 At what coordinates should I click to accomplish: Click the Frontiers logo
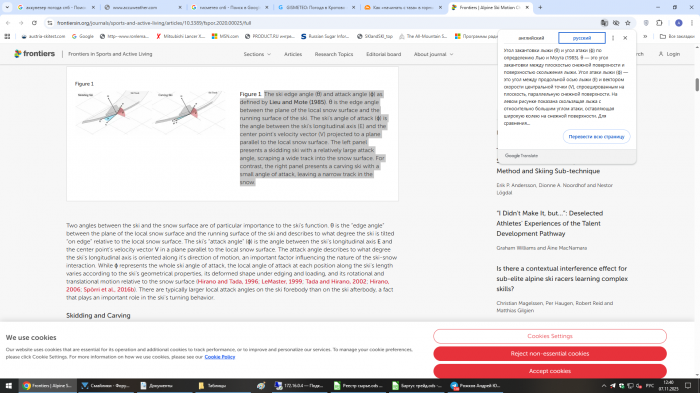click(x=34, y=54)
